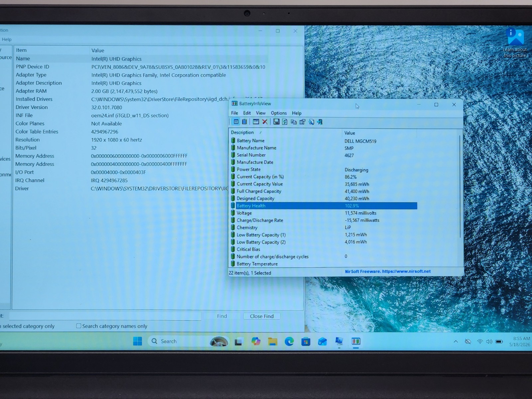The height and width of the screenshot is (399, 532).
Task: Open volume speaker icon in system tray
Action: [489, 341]
